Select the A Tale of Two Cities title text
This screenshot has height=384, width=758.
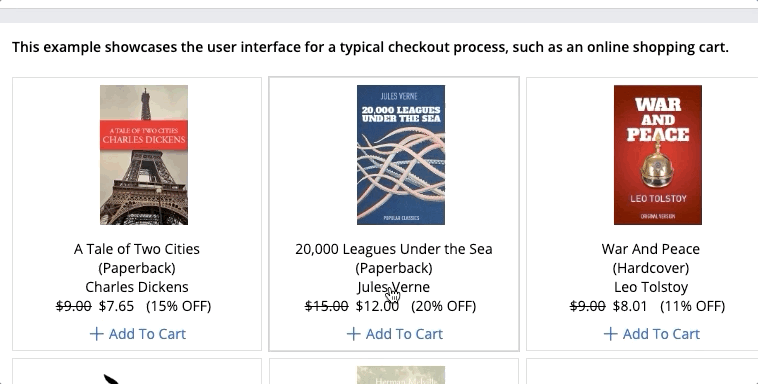coord(137,249)
